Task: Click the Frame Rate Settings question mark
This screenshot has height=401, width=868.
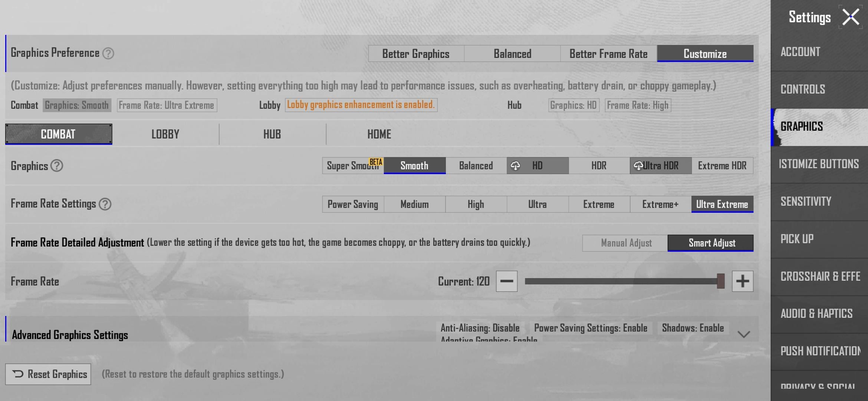Action: [x=105, y=204]
